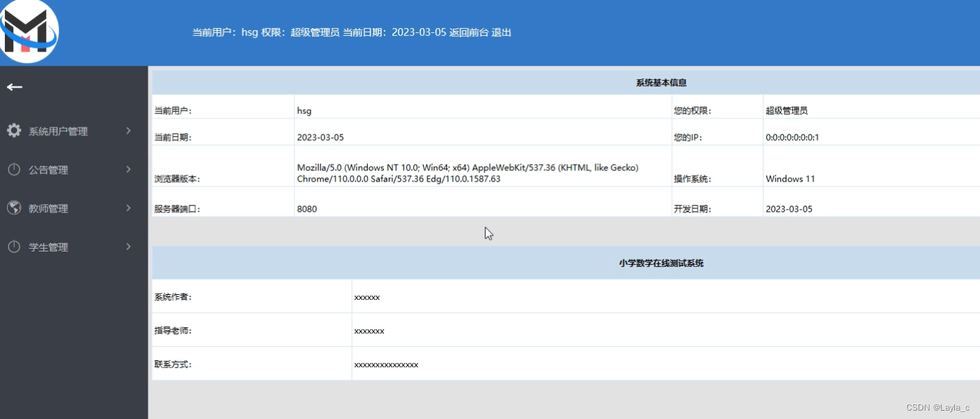Click the 返回前台 link

tap(469, 32)
